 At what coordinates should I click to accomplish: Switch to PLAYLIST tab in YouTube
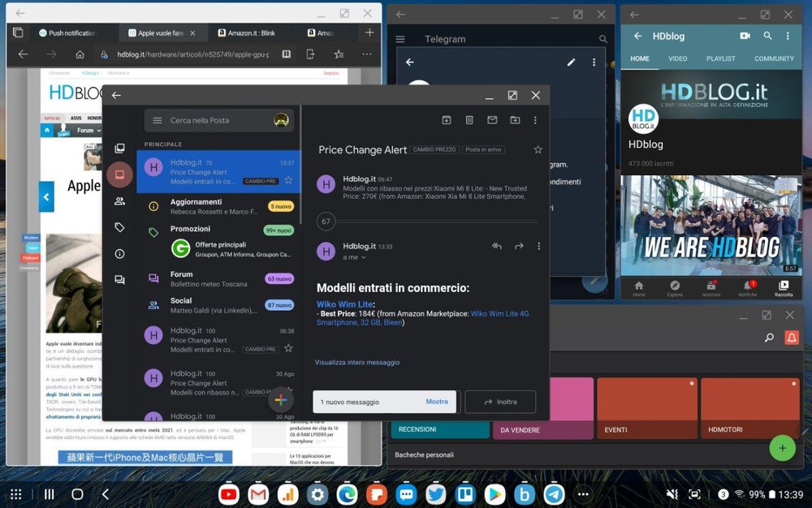click(x=720, y=58)
